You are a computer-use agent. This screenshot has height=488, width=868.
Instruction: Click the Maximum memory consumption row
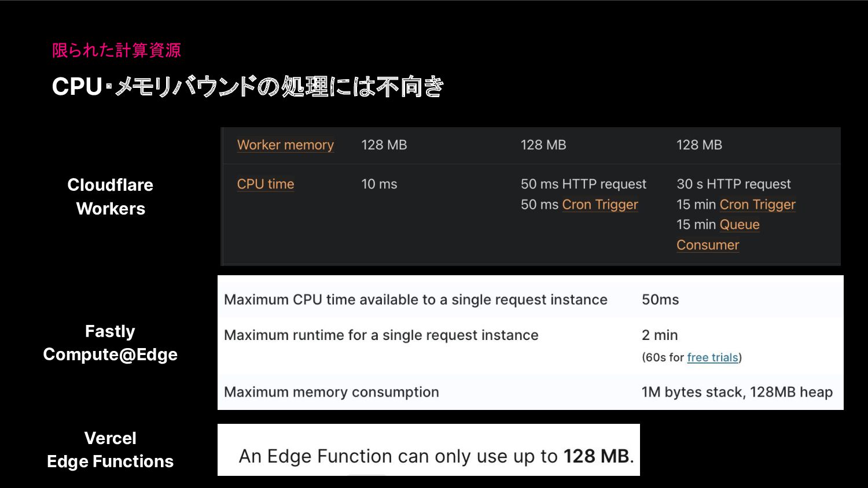point(331,392)
